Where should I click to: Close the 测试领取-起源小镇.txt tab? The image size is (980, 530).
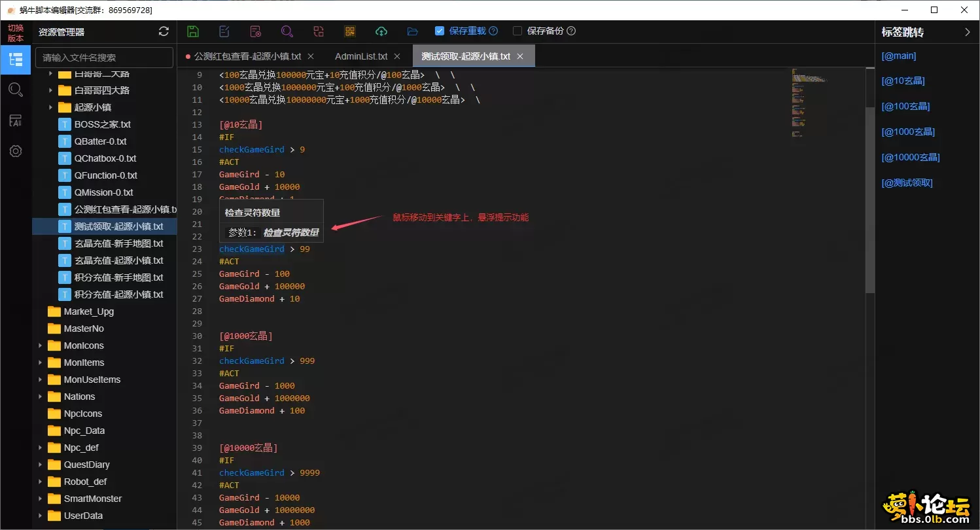[520, 56]
